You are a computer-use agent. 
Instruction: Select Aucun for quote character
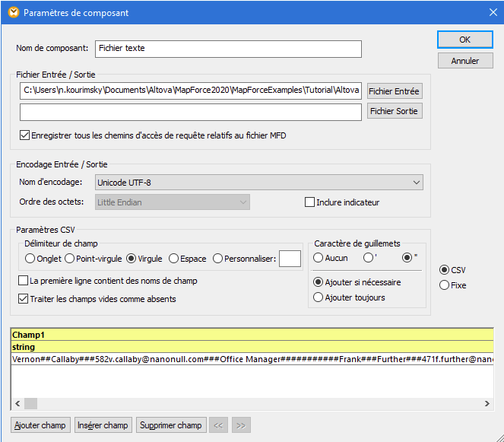[319, 258]
